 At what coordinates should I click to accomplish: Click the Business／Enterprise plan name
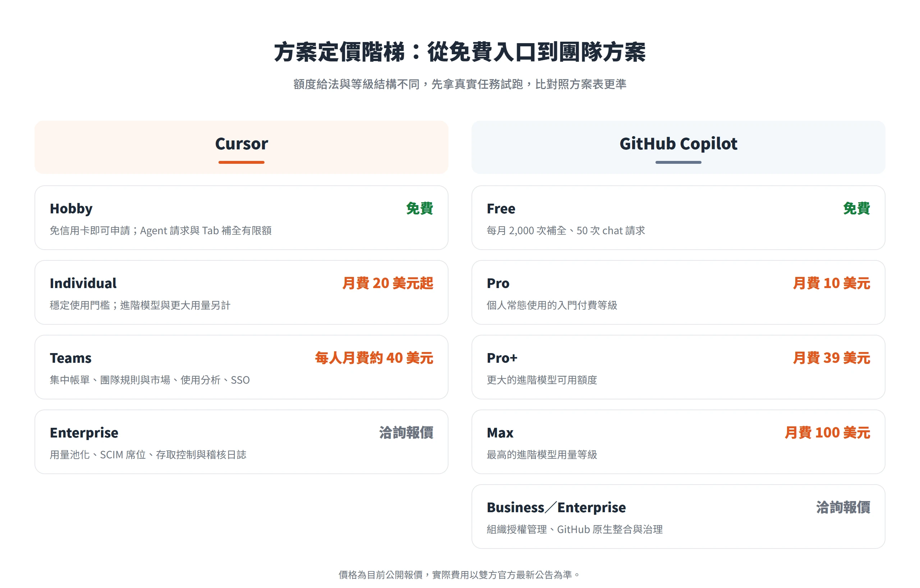(556, 508)
